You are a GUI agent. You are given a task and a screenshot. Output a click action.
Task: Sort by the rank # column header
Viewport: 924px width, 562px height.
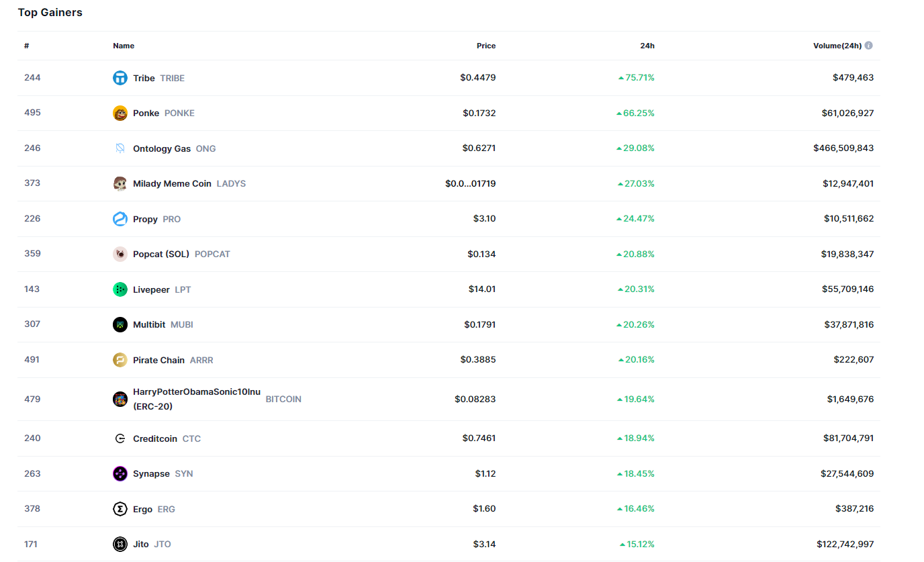[x=26, y=46]
